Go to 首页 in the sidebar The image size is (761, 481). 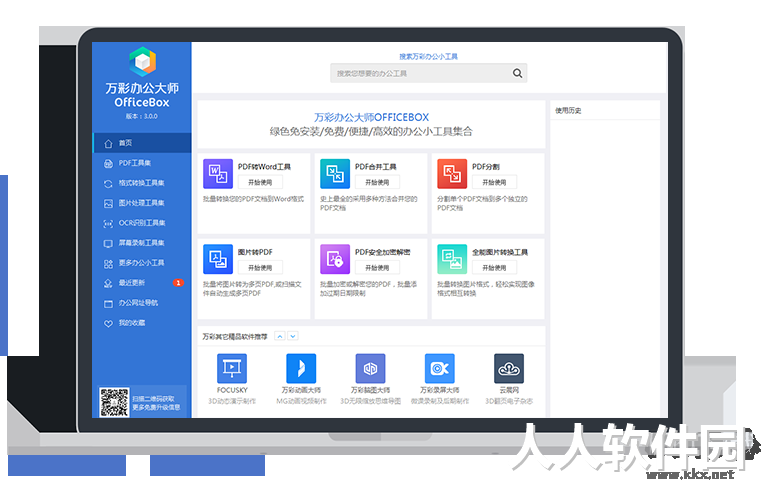[x=142, y=143]
